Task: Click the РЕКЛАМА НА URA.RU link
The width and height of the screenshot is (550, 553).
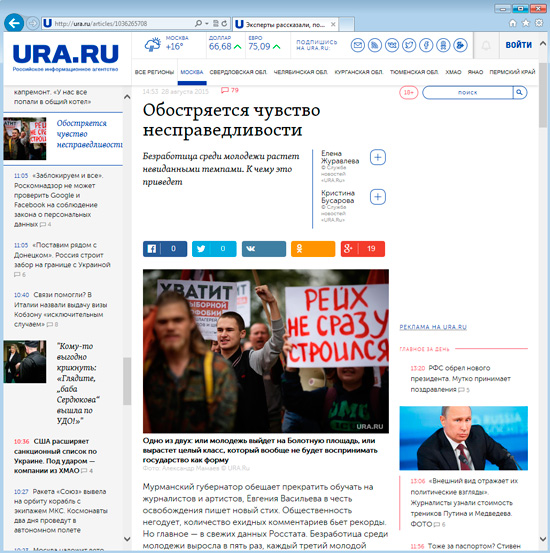Action: (x=433, y=327)
